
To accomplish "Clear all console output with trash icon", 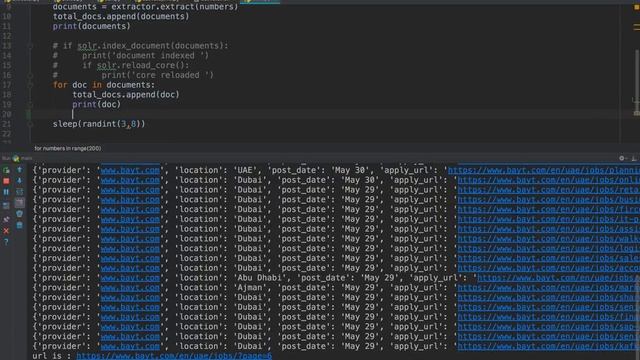I will [19, 225].
